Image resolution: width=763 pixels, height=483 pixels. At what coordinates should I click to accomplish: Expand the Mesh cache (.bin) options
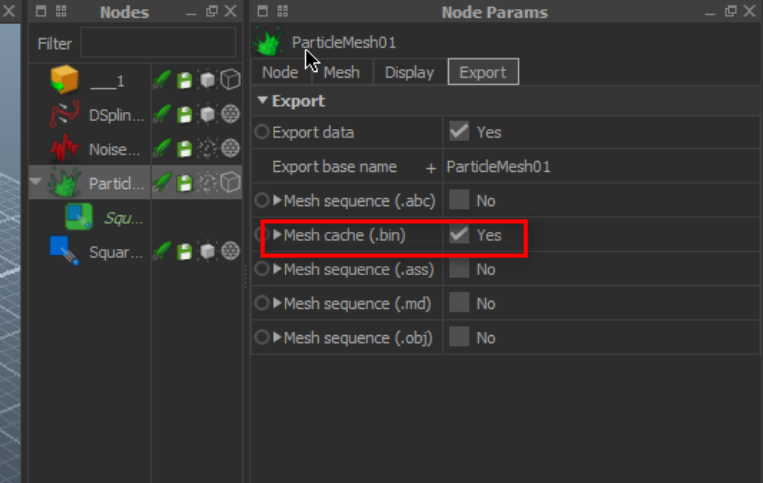tap(278, 235)
